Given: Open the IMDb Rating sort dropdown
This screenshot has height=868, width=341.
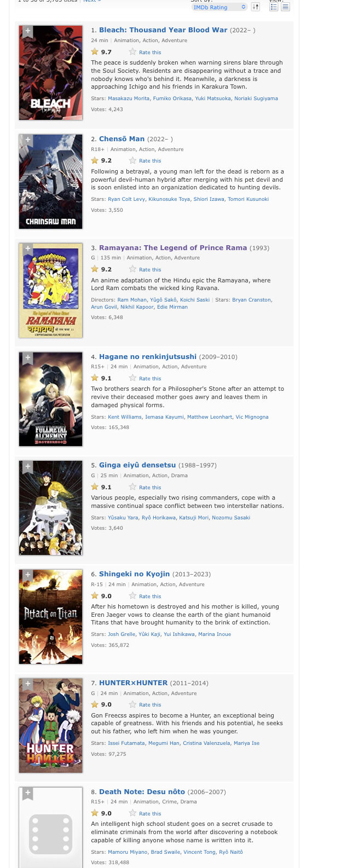Looking at the screenshot, I should pyautogui.click(x=219, y=7).
